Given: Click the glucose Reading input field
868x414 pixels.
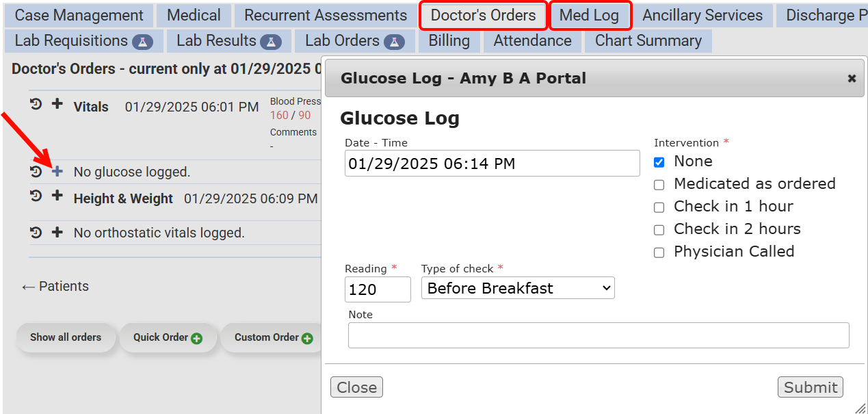Looking at the screenshot, I should point(378,289).
